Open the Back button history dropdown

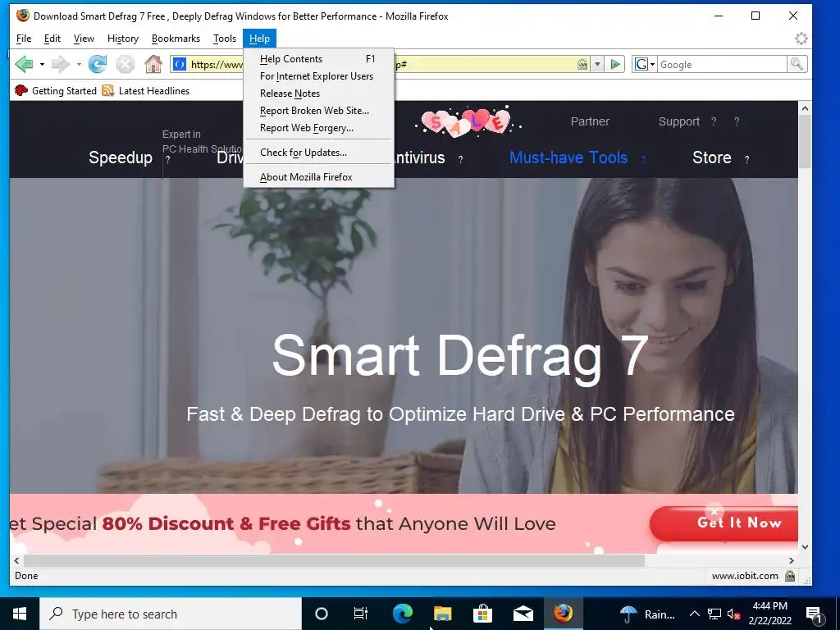click(x=42, y=64)
